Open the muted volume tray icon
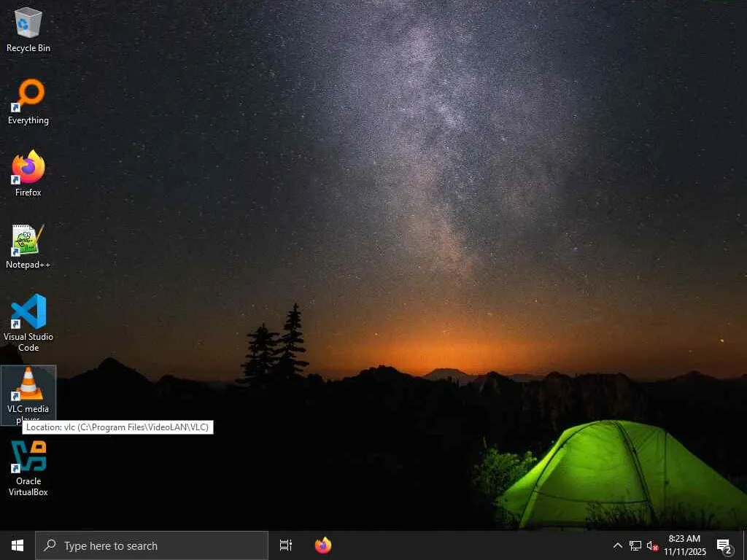This screenshot has width=747, height=560. click(x=652, y=545)
